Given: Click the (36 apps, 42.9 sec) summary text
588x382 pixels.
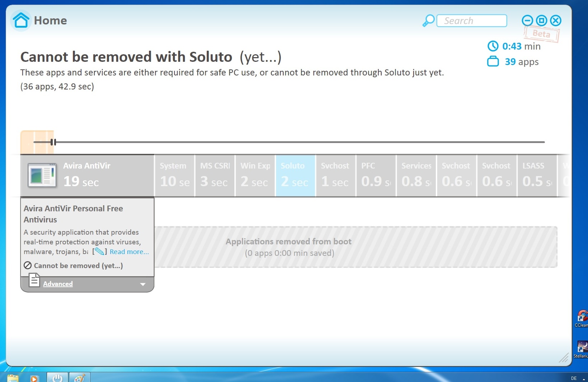Looking at the screenshot, I should [57, 87].
